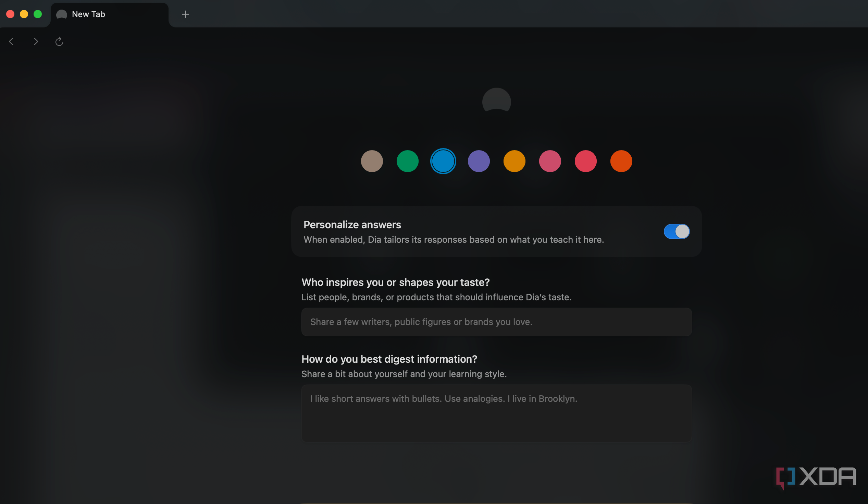Click 'How do you best digest information?' heading
The width and height of the screenshot is (868, 504).
(x=389, y=359)
